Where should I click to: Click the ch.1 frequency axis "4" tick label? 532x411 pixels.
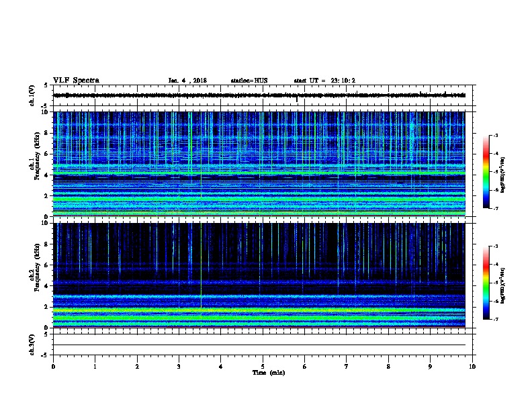click(46, 175)
